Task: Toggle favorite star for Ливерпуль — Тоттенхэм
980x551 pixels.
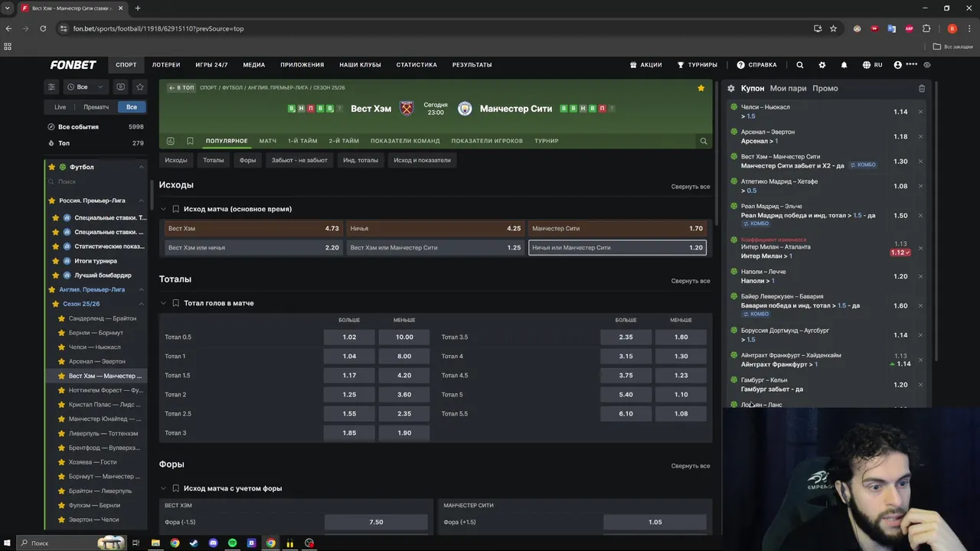Action: (62, 433)
